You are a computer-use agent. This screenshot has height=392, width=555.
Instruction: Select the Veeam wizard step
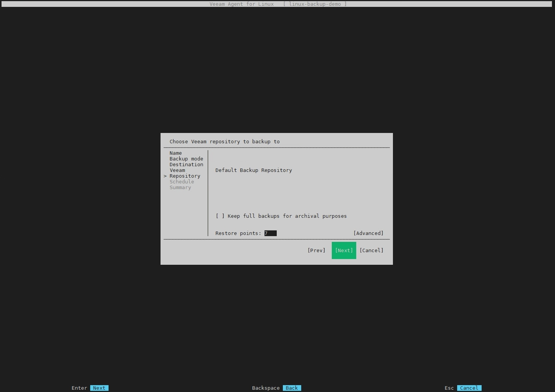(177, 170)
